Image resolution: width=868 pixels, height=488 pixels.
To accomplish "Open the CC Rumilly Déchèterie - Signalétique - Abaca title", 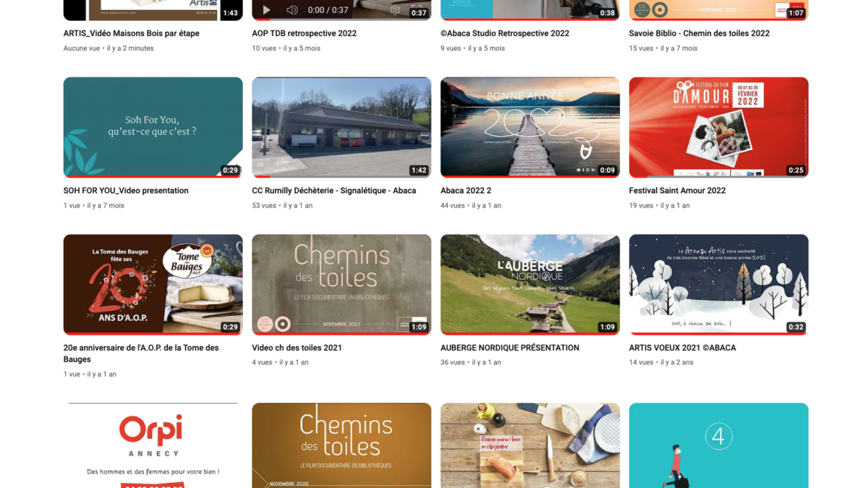I will [334, 191].
